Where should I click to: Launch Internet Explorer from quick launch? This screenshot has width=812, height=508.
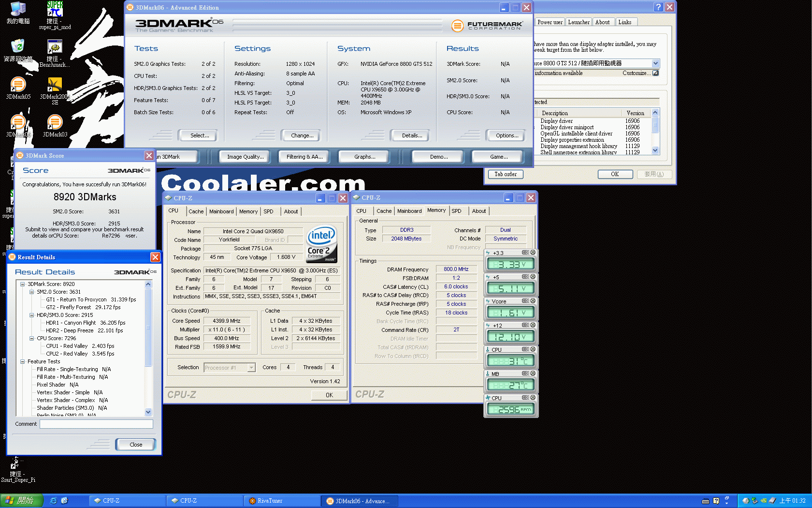[x=53, y=501]
